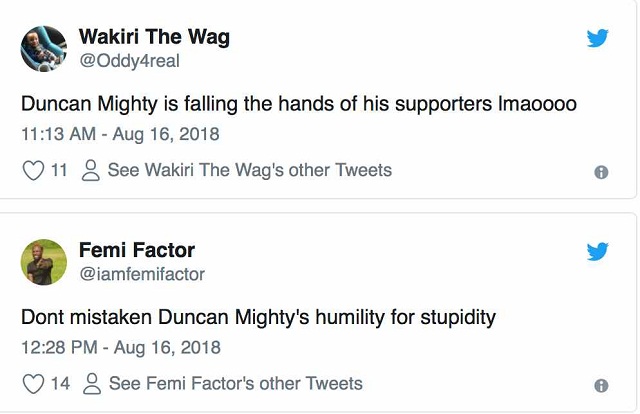
Task: Click the Femi Factor display name
Action: coord(137,250)
